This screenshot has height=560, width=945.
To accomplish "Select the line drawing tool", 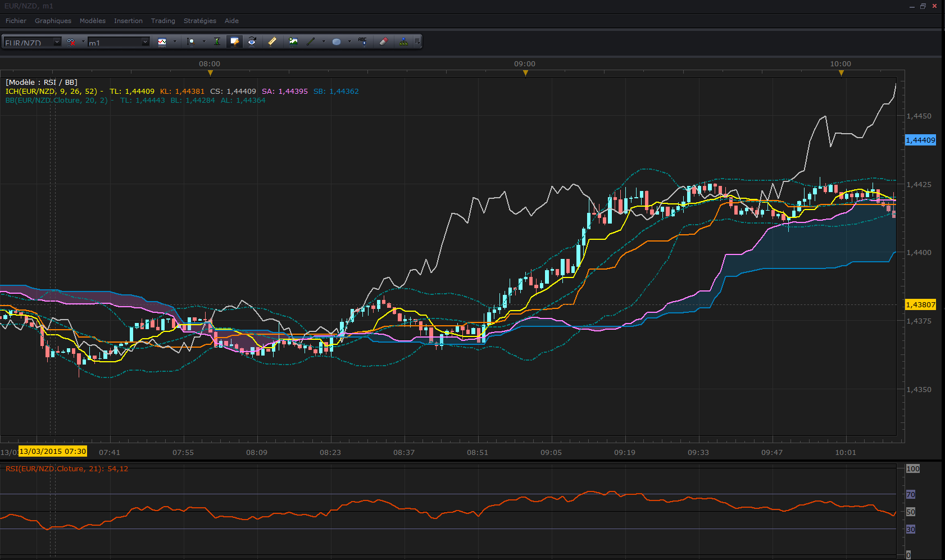I will tap(311, 42).
